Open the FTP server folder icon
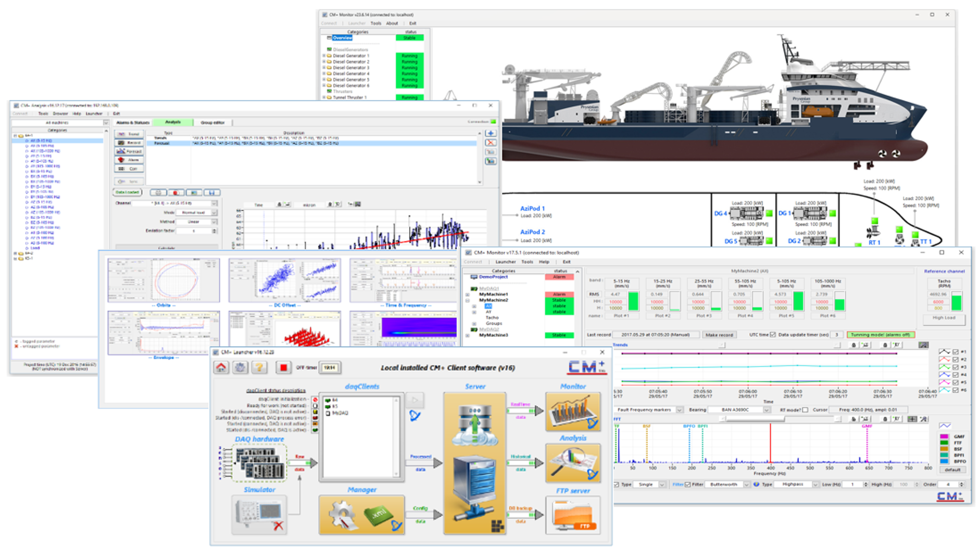 click(x=573, y=515)
